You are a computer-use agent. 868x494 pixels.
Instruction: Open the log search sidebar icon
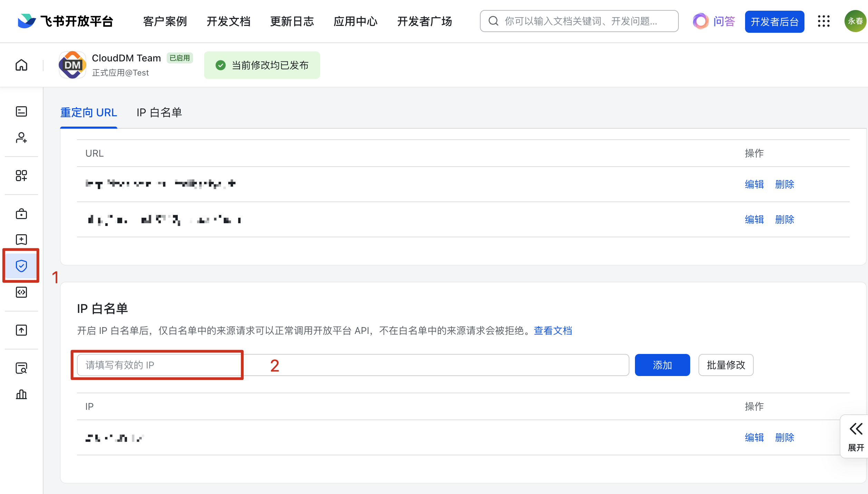tap(21, 368)
